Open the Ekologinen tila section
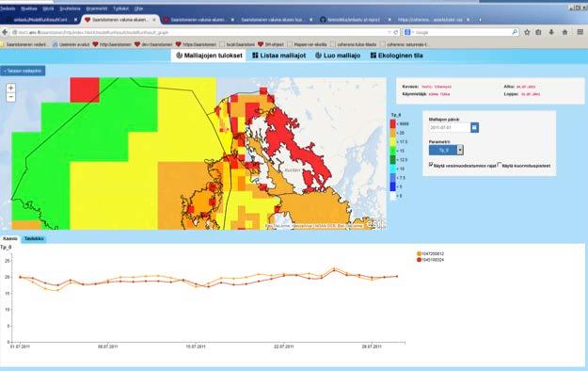Viewport: 588px width, 371px height. [397, 56]
